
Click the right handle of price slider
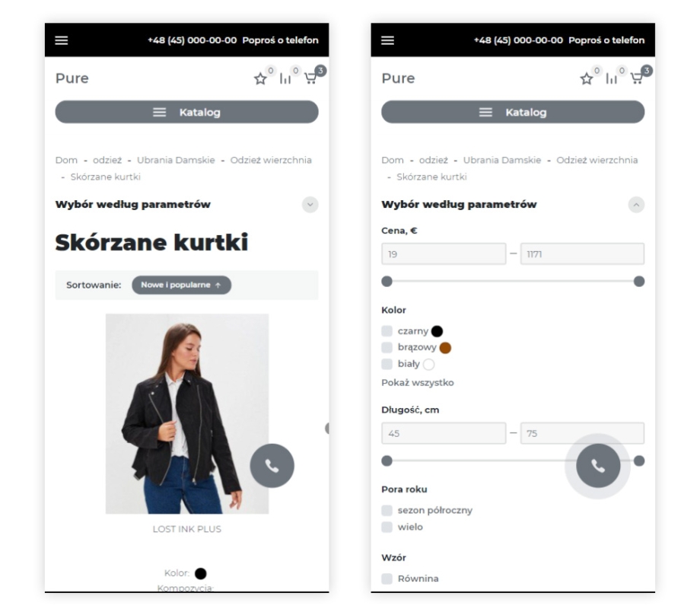pyautogui.click(x=639, y=282)
